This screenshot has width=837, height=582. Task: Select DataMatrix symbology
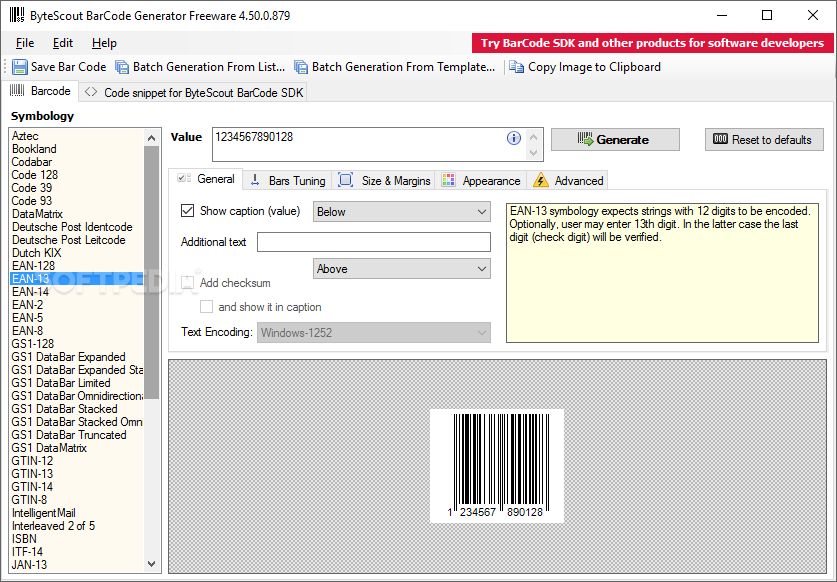[x=37, y=214]
